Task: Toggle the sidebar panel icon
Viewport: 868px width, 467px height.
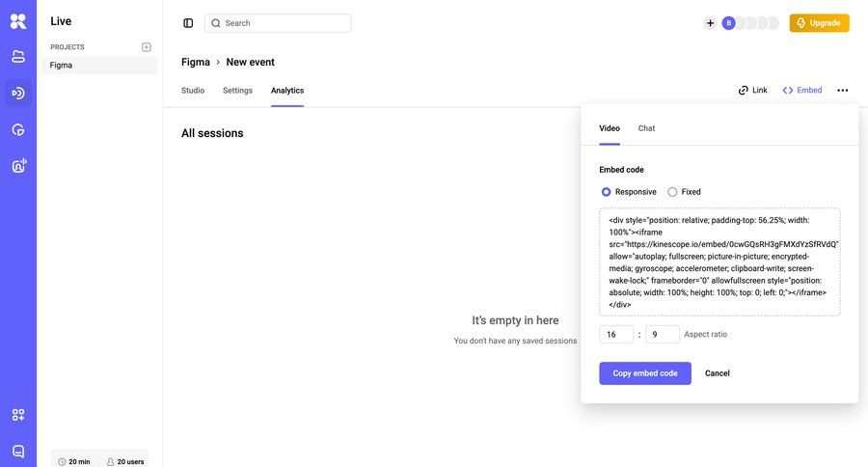Action: coord(188,23)
